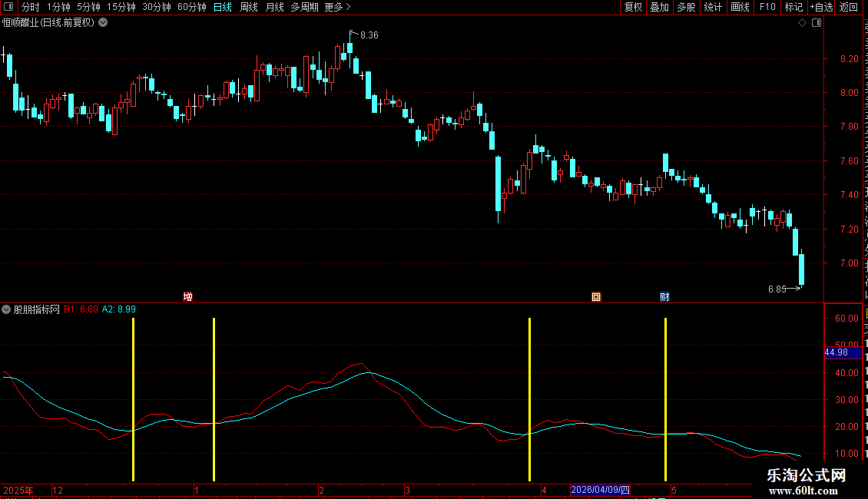Click the 返回 back button
Screen dimensions: 868x499
[x=848, y=7]
